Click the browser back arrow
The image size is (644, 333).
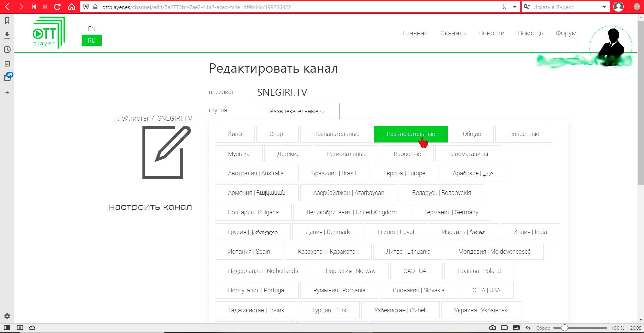pos(7,7)
